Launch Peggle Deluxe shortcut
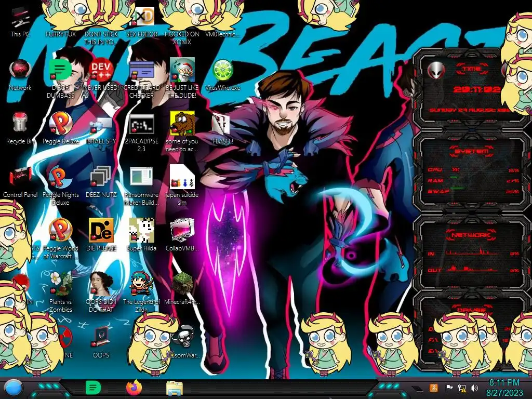 pos(60,129)
